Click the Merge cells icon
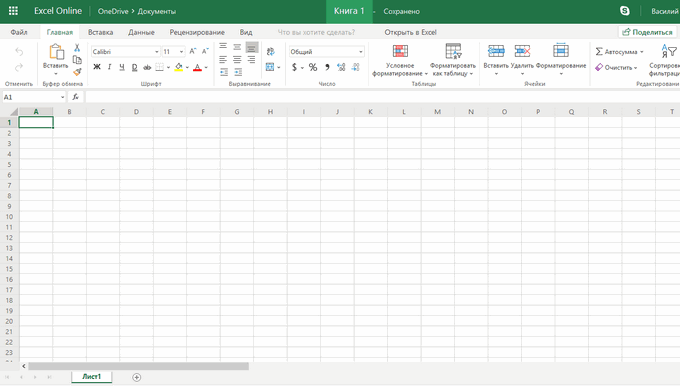 [270, 67]
